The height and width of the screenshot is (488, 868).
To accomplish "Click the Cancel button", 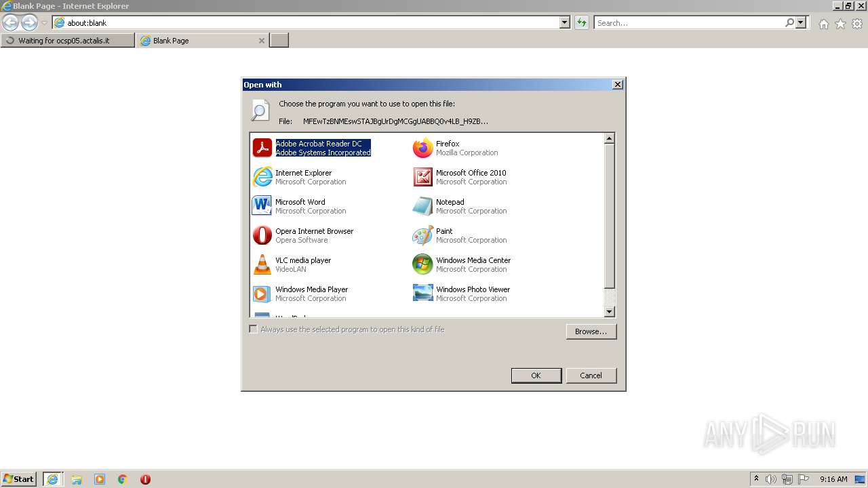I will (591, 375).
